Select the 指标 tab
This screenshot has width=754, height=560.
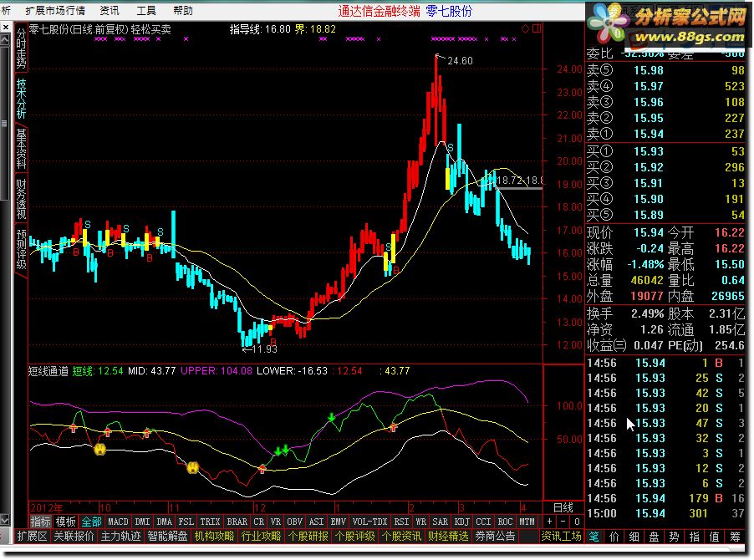click(40, 522)
